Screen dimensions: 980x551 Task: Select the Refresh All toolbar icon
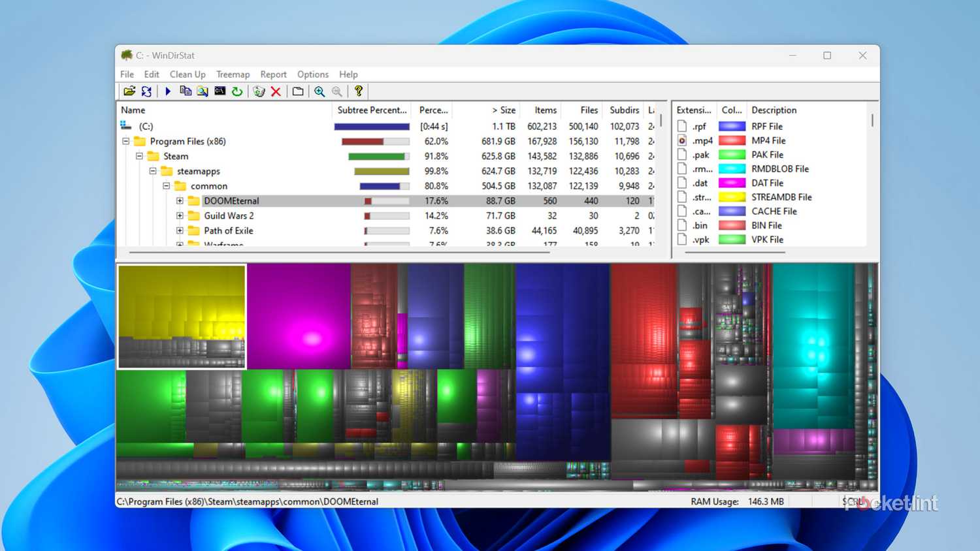point(146,91)
